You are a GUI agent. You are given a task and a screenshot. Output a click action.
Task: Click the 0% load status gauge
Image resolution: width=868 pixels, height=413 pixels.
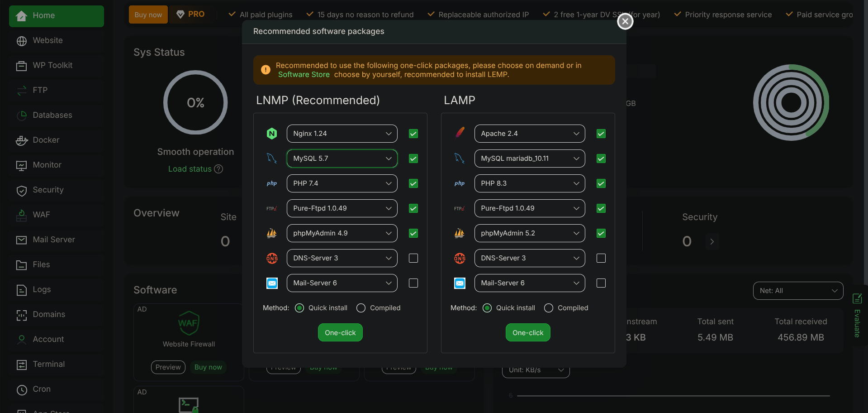(x=195, y=102)
